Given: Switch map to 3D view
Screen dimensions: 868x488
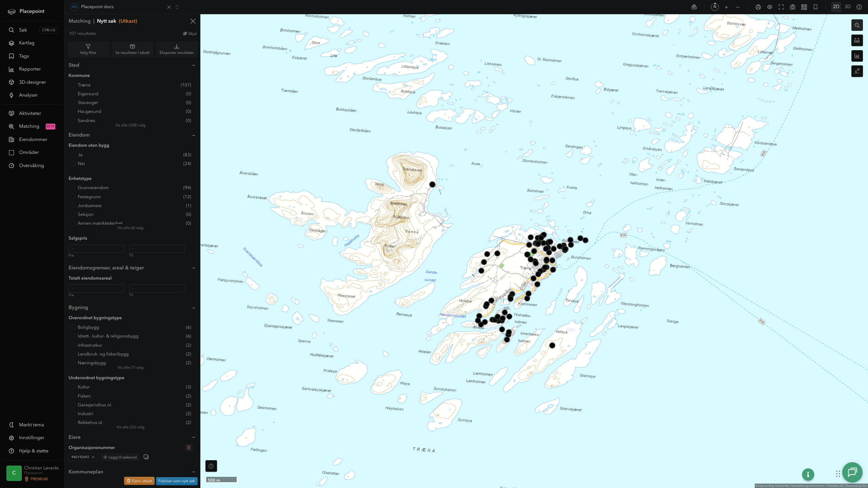Looking at the screenshot, I should (x=848, y=7).
